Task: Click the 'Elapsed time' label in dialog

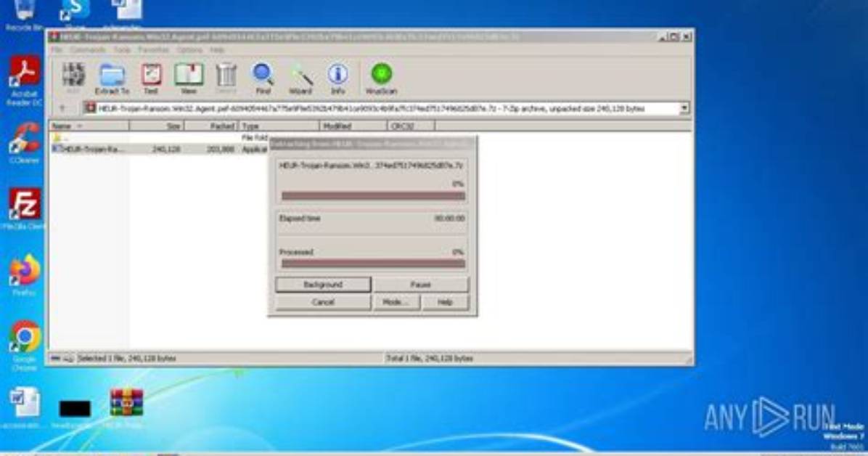Action: tap(300, 219)
